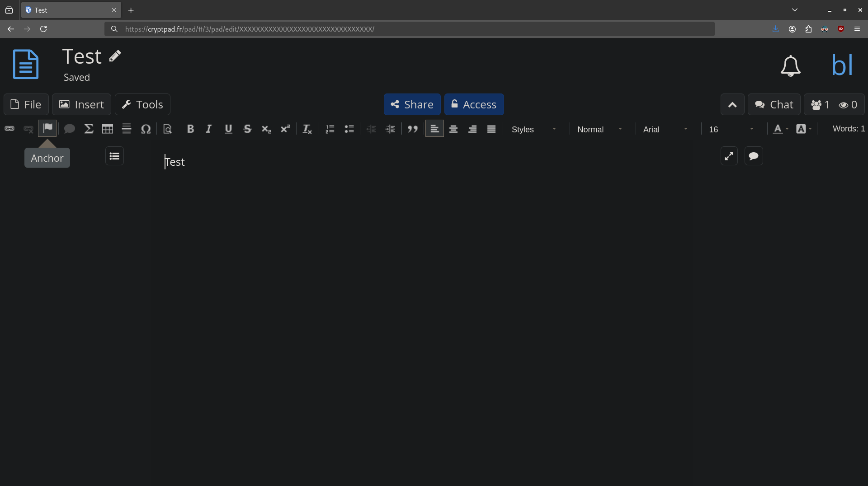Image resolution: width=868 pixels, height=486 pixels.
Task: Insert a numbered list
Action: tap(330, 129)
